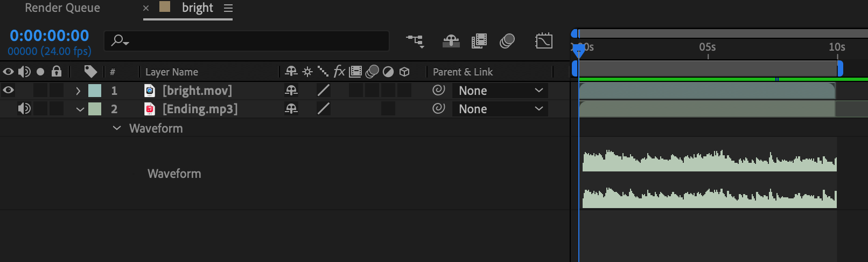Click parent pick whip for bright.mov
Screen dimensions: 868x262
(439, 90)
